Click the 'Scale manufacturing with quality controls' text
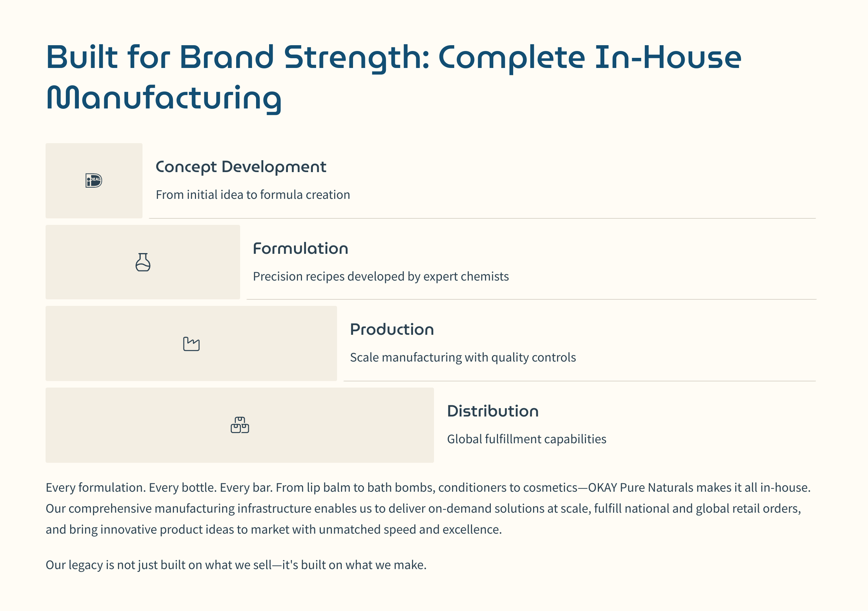Image resolution: width=868 pixels, height=611 pixels. (463, 358)
